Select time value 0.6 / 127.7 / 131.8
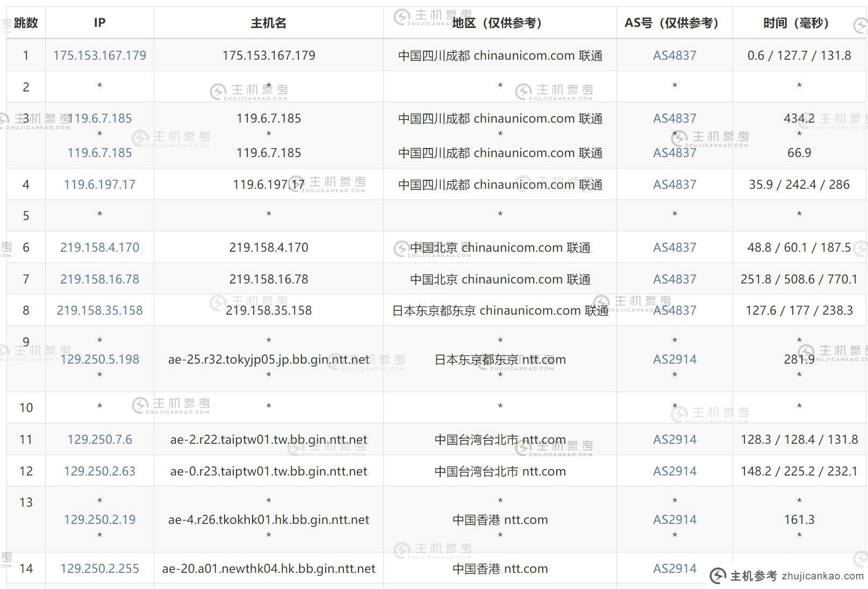 (x=799, y=55)
